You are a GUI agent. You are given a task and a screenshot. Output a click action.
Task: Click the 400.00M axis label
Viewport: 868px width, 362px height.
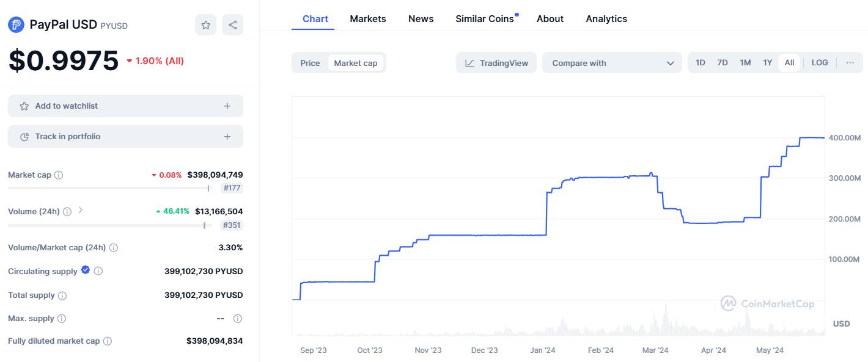click(845, 138)
